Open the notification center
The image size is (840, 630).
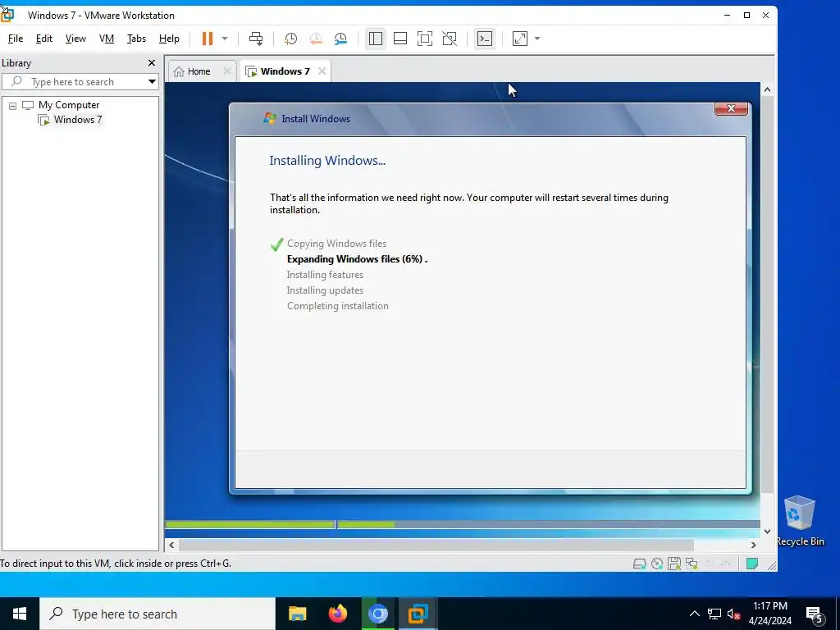pos(814,614)
